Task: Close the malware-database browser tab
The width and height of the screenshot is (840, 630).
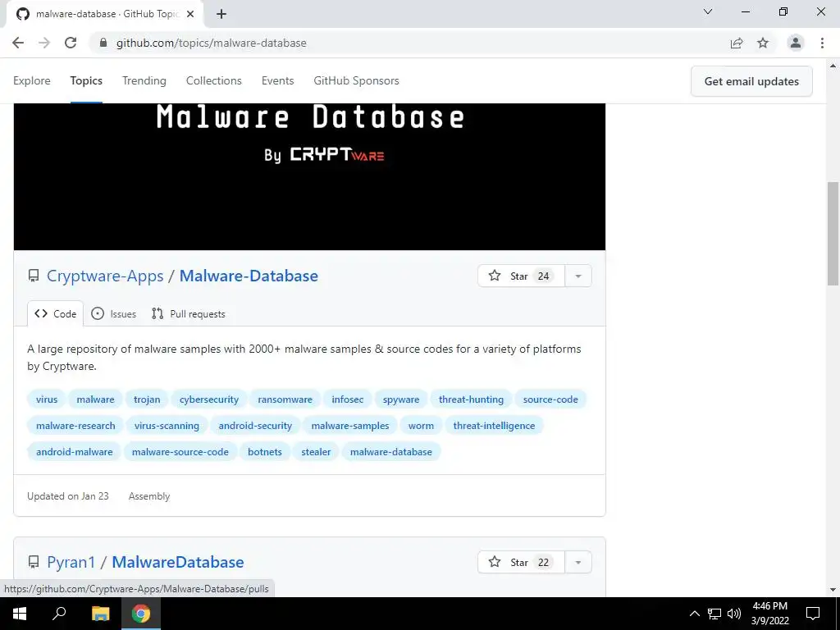Action: tap(190, 14)
